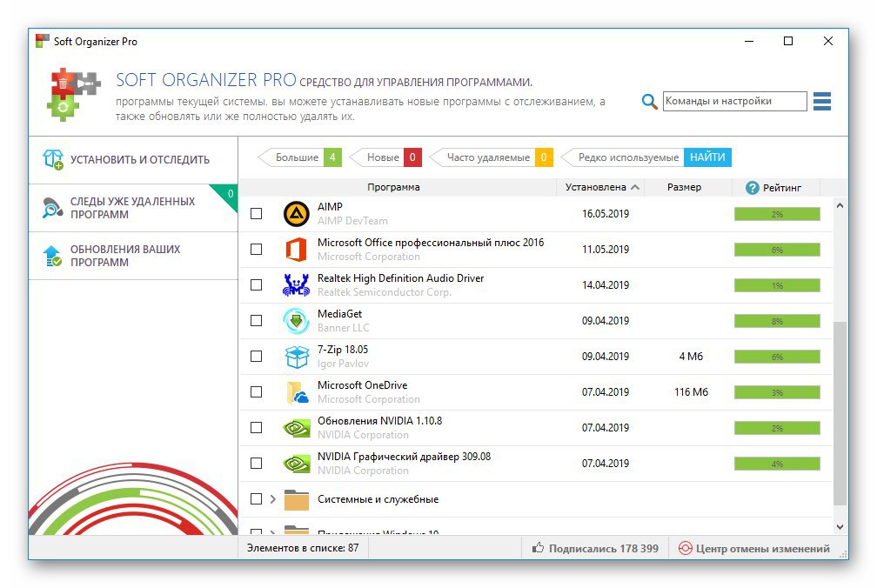Screen dimensions: 877x588
Task: Click the MediaGet program icon
Action: tap(296, 321)
